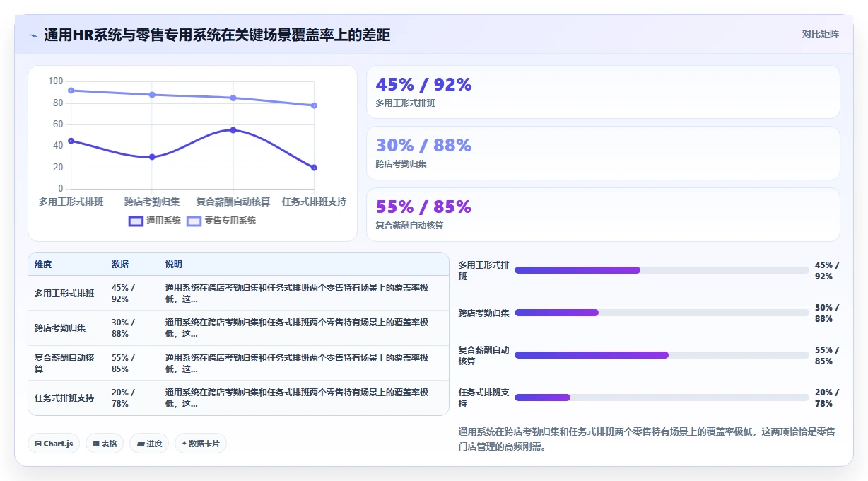Screen dimensions: 868x481
Task: Click the 表格 tag chip
Action: 105,444
